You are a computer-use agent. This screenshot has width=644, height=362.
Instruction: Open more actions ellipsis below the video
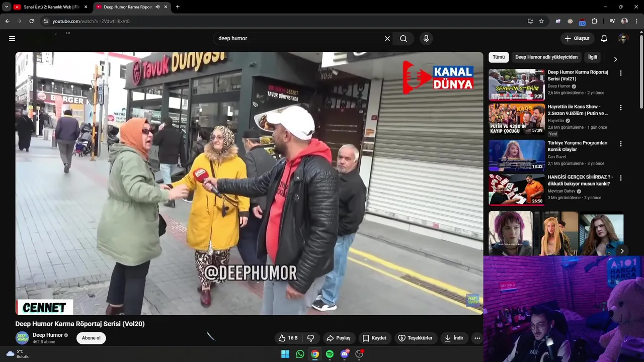point(477,338)
